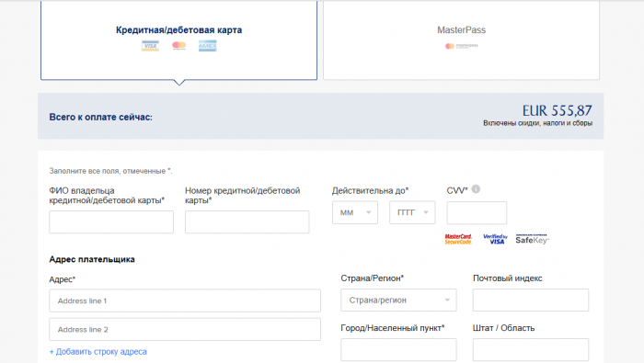Switch to the MasterPass payment tab
The height and width of the screenshot is (363, 644).
click(x=461, y=40)
